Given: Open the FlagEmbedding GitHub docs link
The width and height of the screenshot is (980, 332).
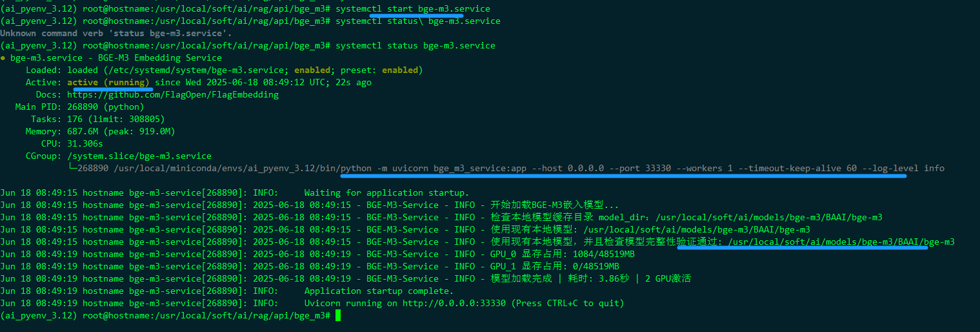Looking at the screenshot, I should [x=173, y=94].
